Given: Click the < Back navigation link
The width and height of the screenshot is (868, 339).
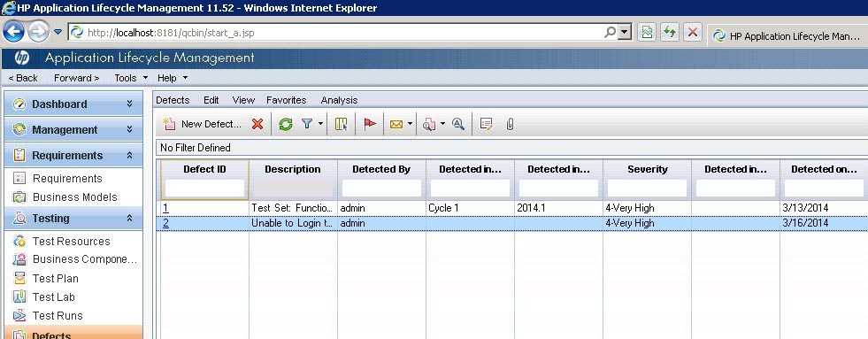Looking at the screenshot, I should click(23, 78).
